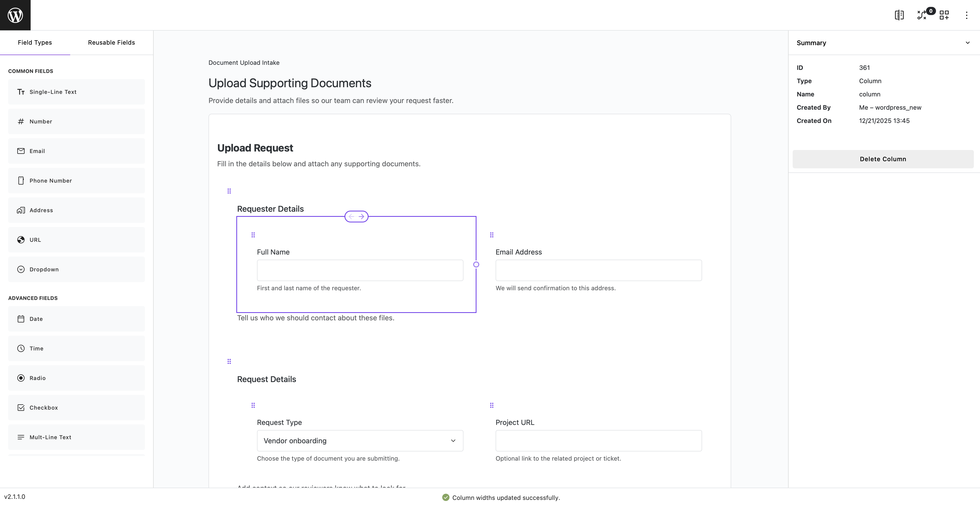Select the URL field with globe icon
This screenshot has width=980, height=505.
click(76, 239)
